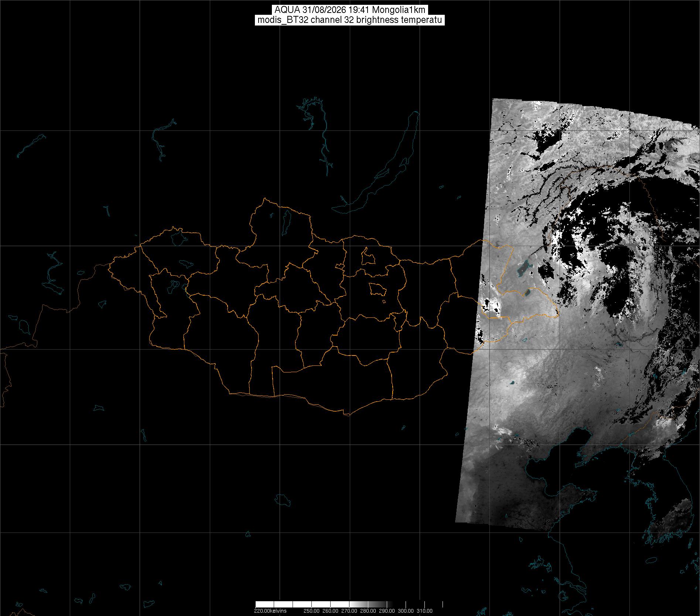Click the 290.00 tick label on colorbar
This screenshot has width=700, height=616.
(x=387, y=611)
